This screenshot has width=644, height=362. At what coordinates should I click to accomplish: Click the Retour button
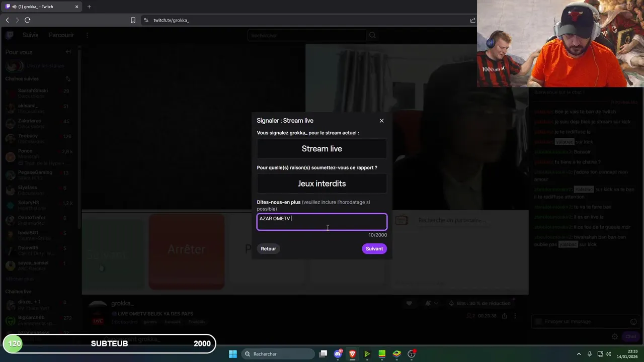pyautogui.click(x=268, y=249)
